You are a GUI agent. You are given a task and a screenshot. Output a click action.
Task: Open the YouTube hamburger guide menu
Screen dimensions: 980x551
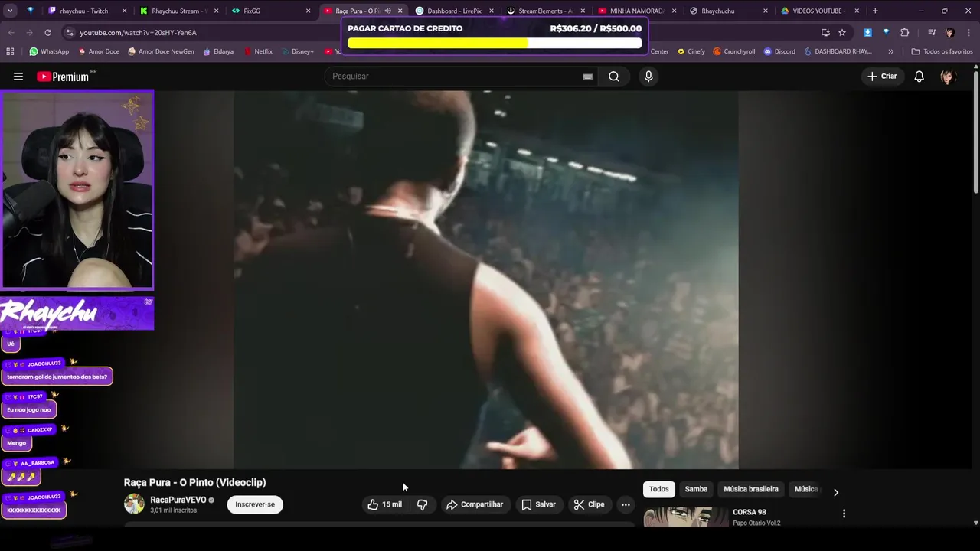(18, 77)
